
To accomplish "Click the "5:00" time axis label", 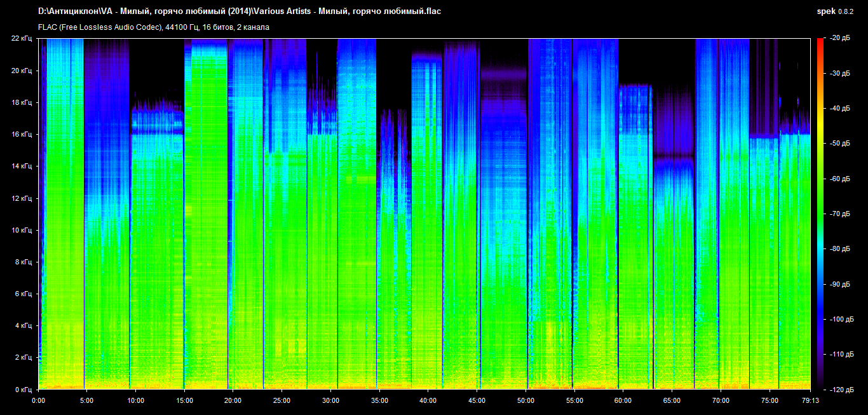I will [87, 401].
